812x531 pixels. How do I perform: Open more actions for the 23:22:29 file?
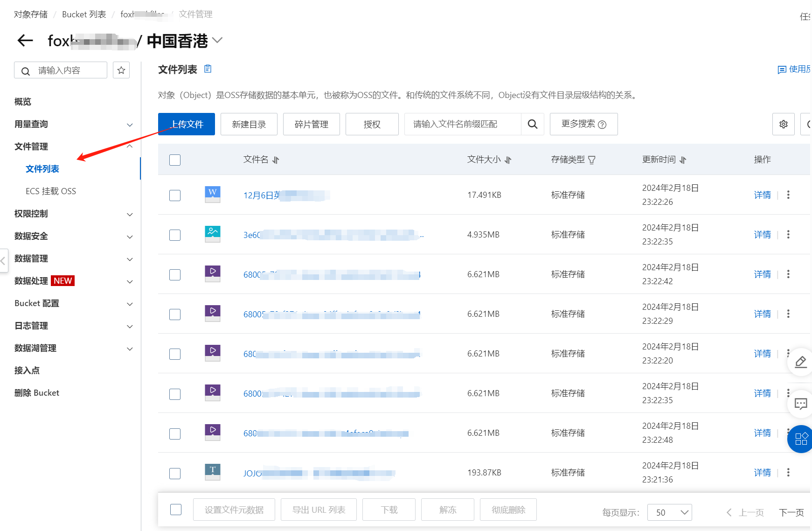pos(788,314)
